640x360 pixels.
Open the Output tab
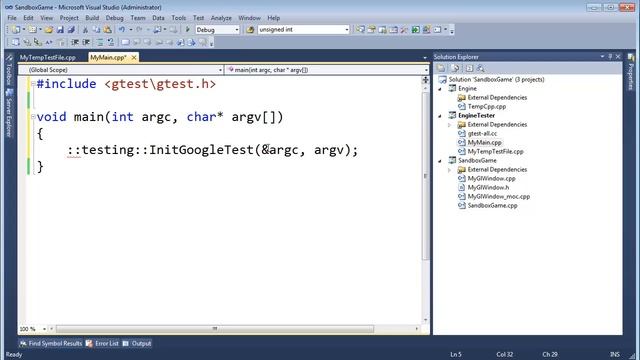(x=137, y=344)
